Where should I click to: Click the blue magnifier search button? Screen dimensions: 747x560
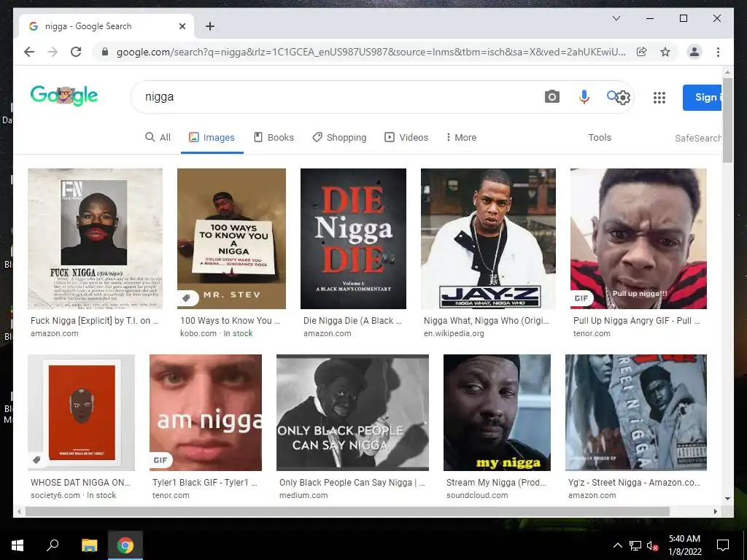tap(612, 96)
